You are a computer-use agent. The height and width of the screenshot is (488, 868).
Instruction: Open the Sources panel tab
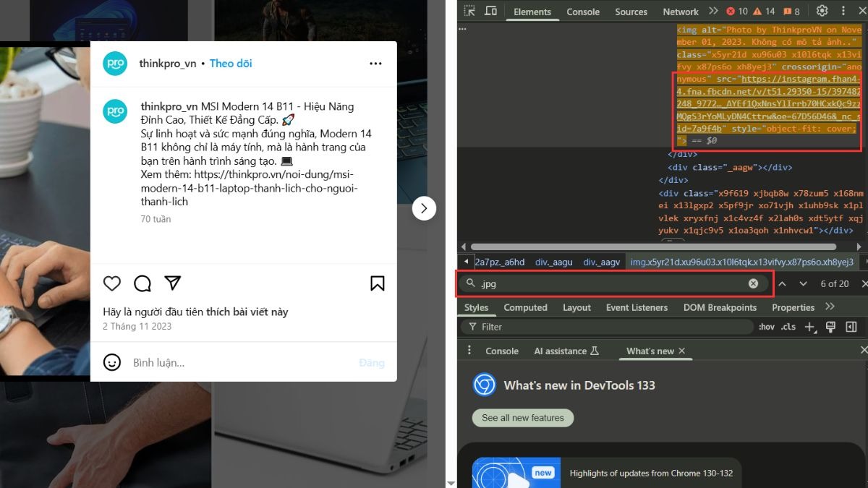point(631,12)
